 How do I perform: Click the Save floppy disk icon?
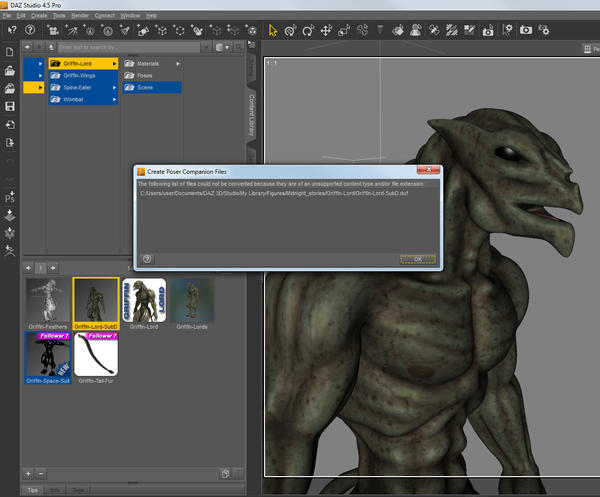10,106
